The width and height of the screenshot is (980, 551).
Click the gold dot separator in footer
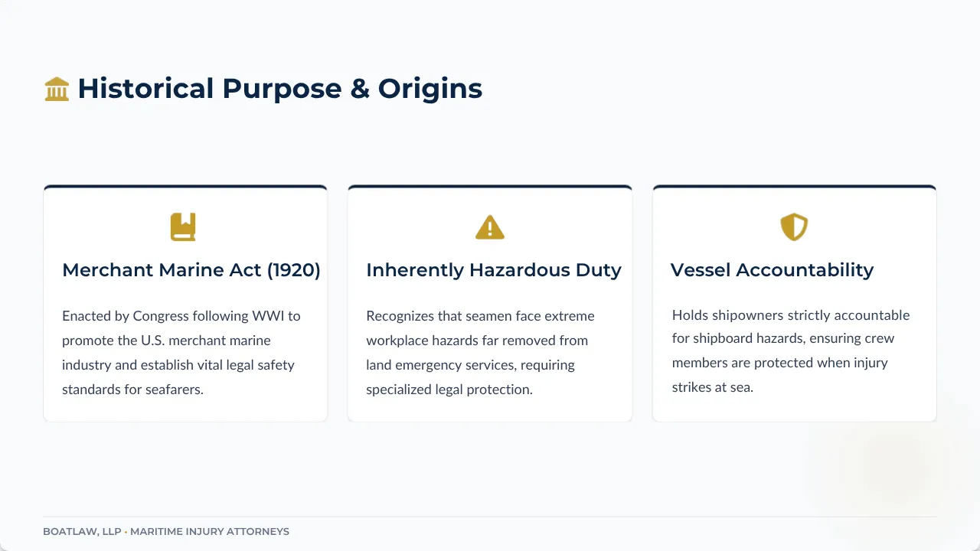click(x=126, y=531)
